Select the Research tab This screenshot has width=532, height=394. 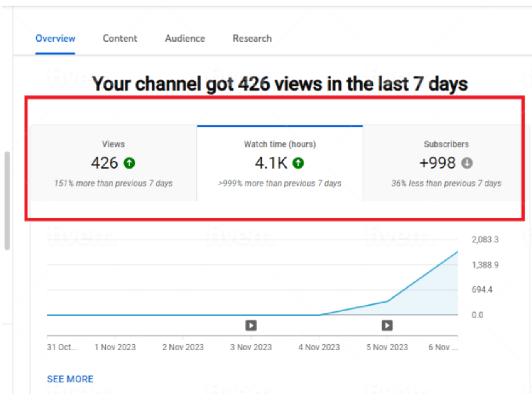[x=252, y=39]
